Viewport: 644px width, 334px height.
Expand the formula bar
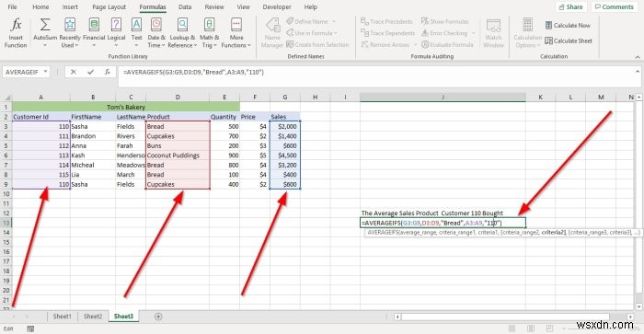(x=638, y=72)
